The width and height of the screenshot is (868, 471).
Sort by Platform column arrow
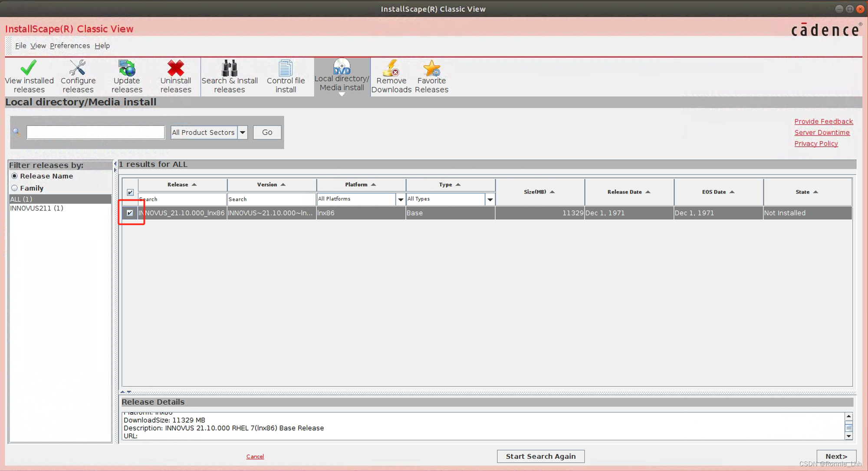373,184
